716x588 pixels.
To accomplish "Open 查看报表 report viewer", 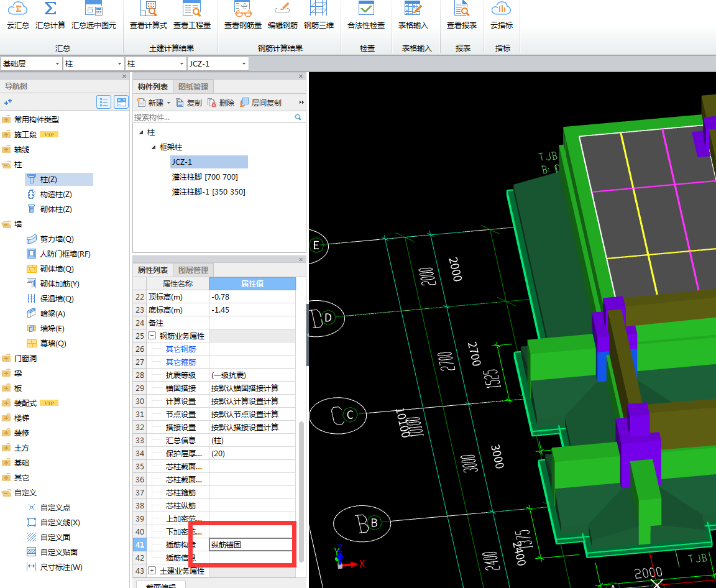I will click(x=462, y=16).
